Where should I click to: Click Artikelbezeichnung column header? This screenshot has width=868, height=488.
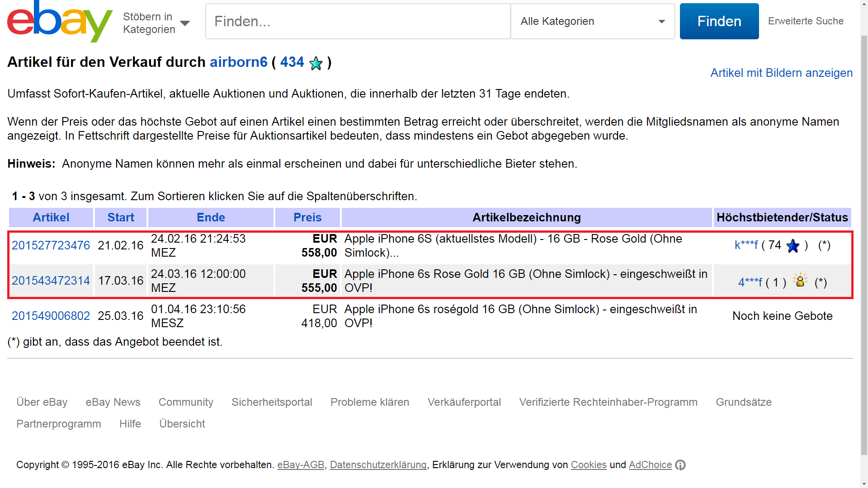click(527, 217)
